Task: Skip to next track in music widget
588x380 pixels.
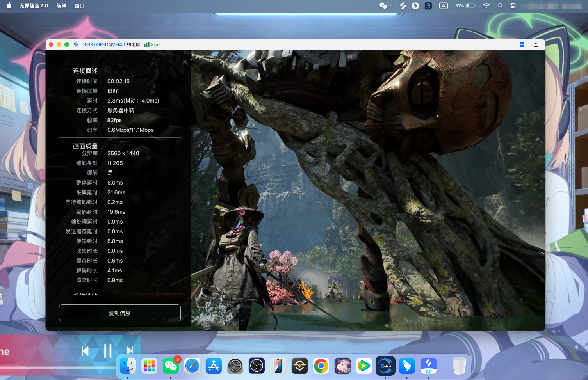Action: (x=130, y=351)
